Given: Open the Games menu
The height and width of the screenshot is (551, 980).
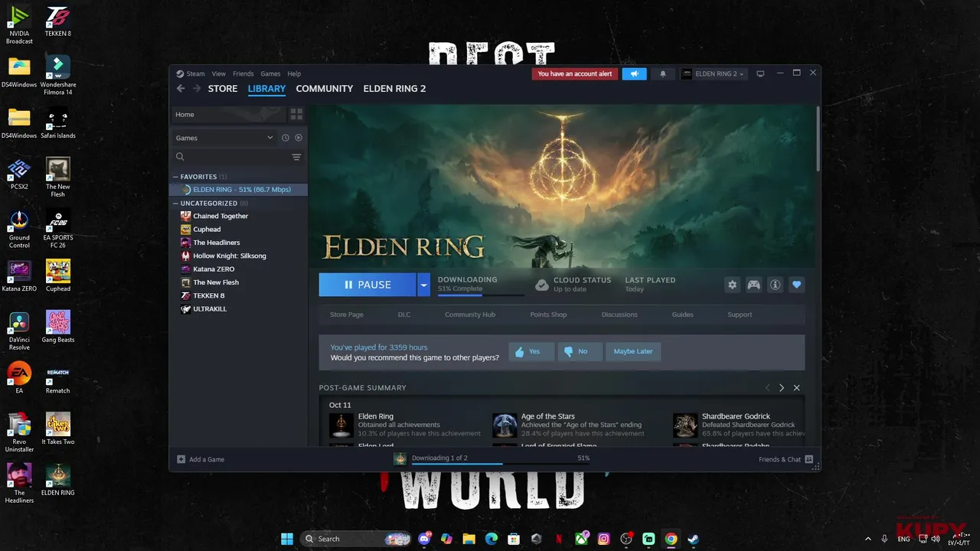Looking at the screenshot, I should [270, 74].
